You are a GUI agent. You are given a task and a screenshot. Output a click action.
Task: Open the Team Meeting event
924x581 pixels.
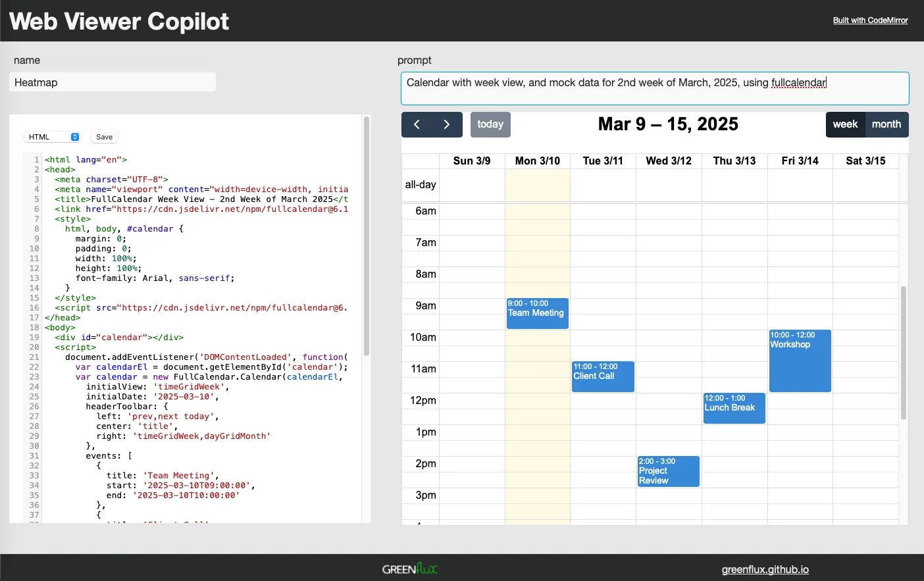537,314
